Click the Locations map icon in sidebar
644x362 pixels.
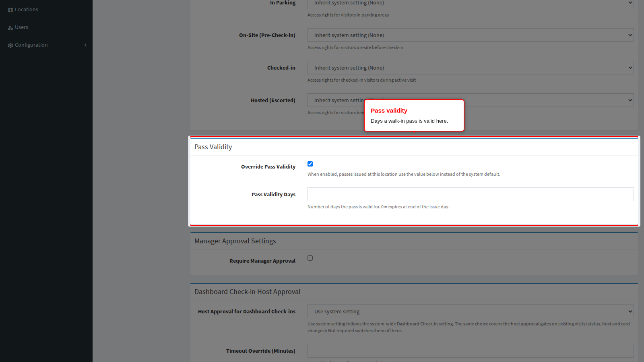tap(10, 10)
